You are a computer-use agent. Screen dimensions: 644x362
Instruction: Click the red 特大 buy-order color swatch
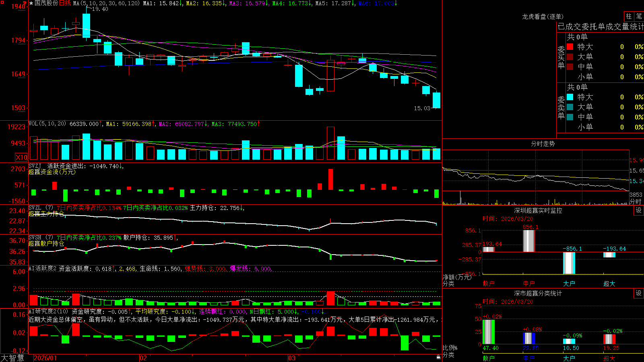[x=570, y=47]
